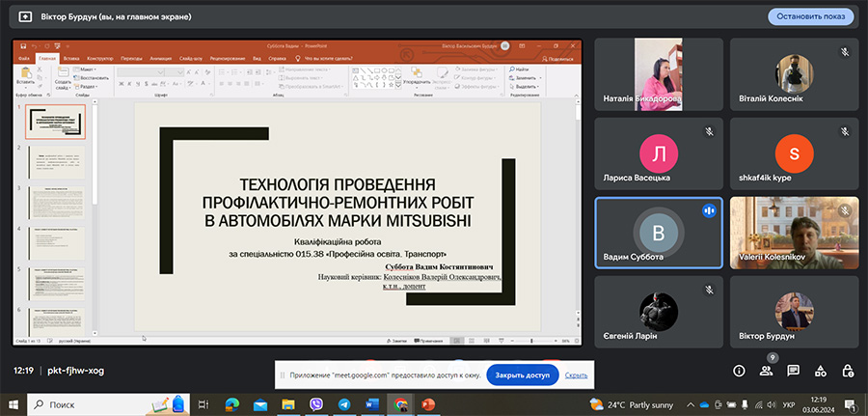Expand the Раздел dropdown in Slides group
The image size is (868, 416).
tap(87, 86)
